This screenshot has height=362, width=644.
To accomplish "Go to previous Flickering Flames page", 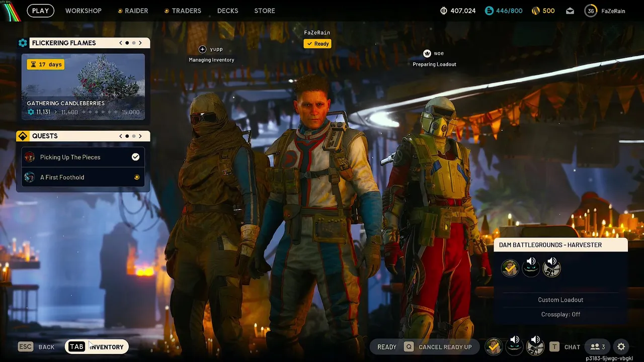I will (121, 43).
